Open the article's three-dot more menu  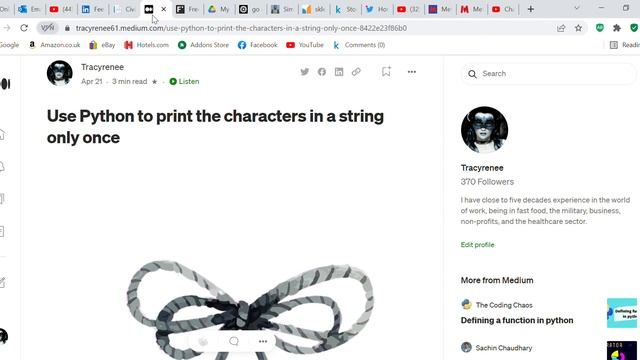[x=411, y=72]
